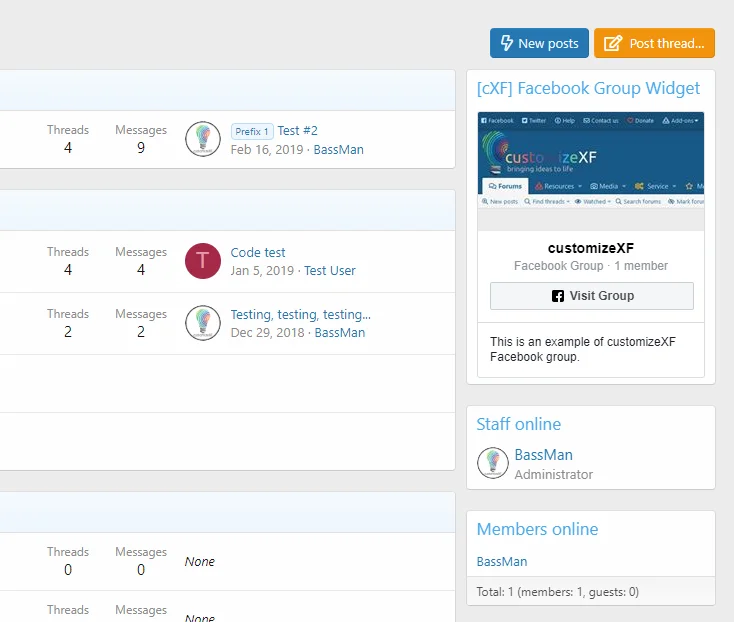Open the Members online heading link
734x622 pixels.
(x=537, y=529)
